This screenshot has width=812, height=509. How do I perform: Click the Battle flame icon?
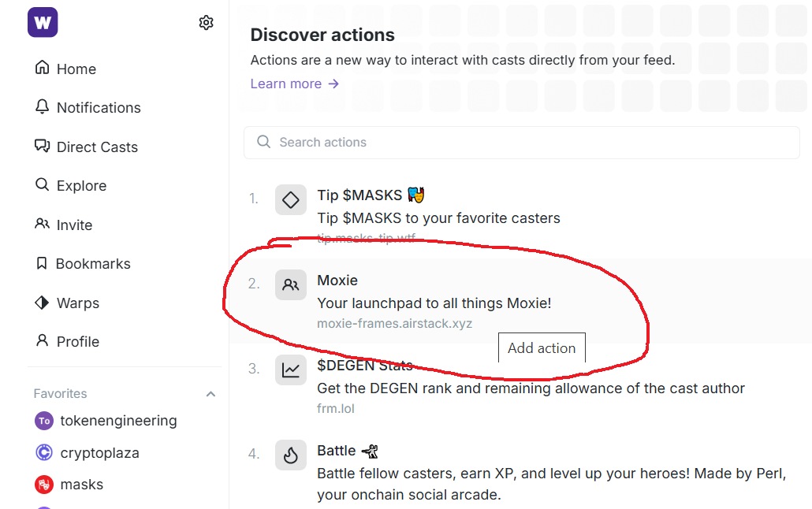click(290, 455)
